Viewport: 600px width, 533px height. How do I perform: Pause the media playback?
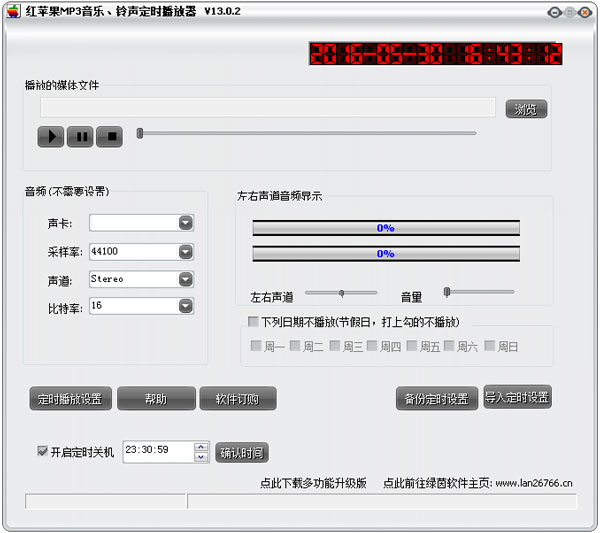(x=81, y=136)
